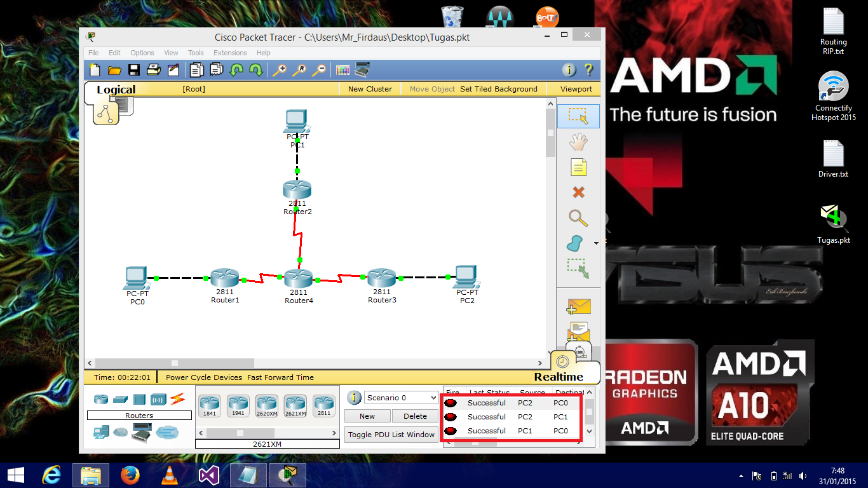Click the Copy toolbar icon
This screenshot has width=868, height=488.
click(x=196, y=70)
